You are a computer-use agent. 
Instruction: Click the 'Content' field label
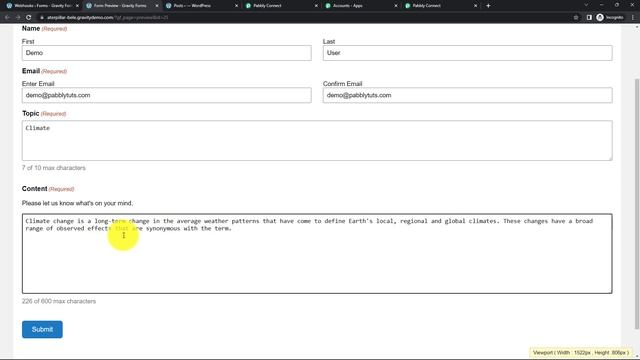tap(35, 189)
